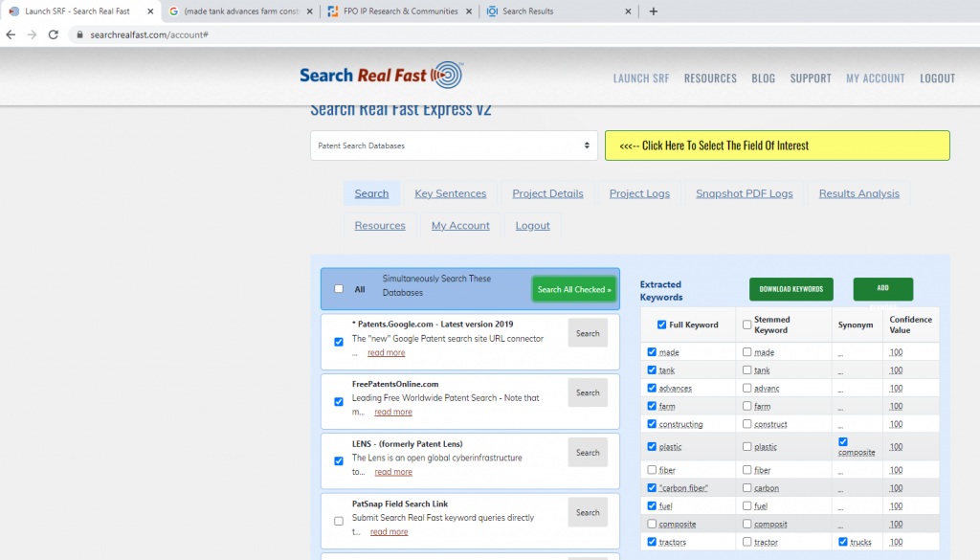
Task: Read more about LENS
Action: 393,472
